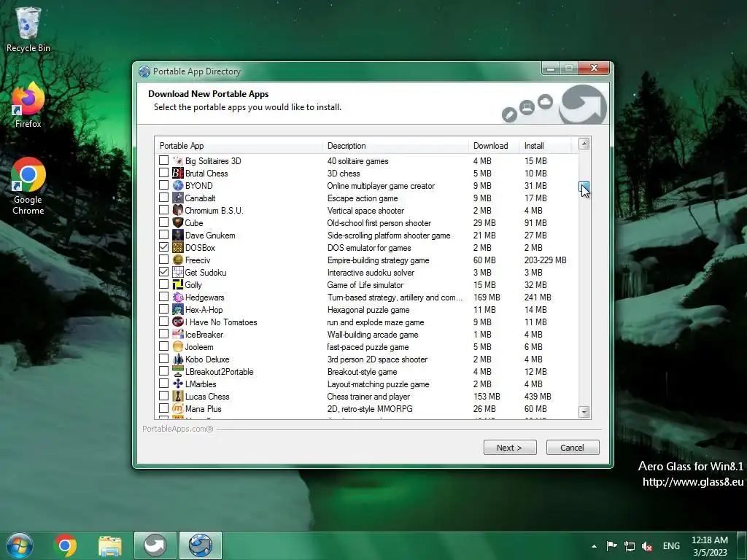Screen dimensions: 747x560
Task: Click the LBreakout2Portable app icon
Action: coord(178,371)
